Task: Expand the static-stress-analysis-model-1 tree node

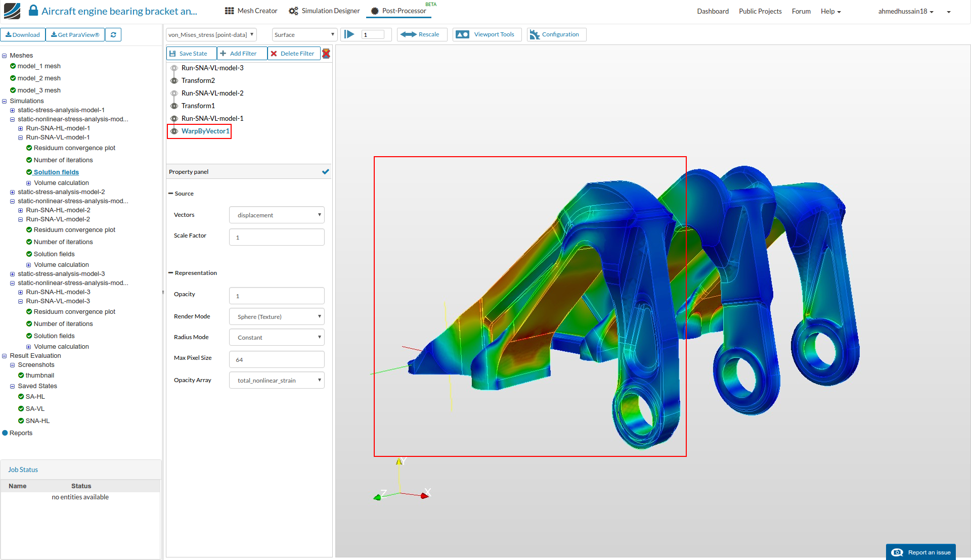Action: point(12,110)
